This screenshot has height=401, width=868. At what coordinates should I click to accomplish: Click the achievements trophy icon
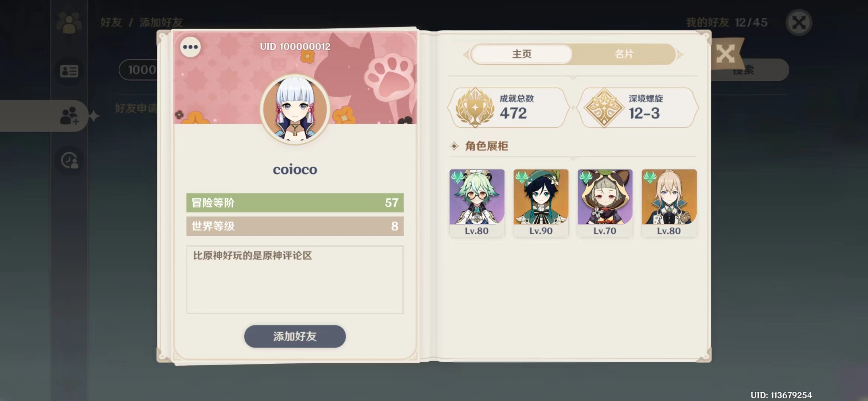pyautogui.click(x=475, y=108)
